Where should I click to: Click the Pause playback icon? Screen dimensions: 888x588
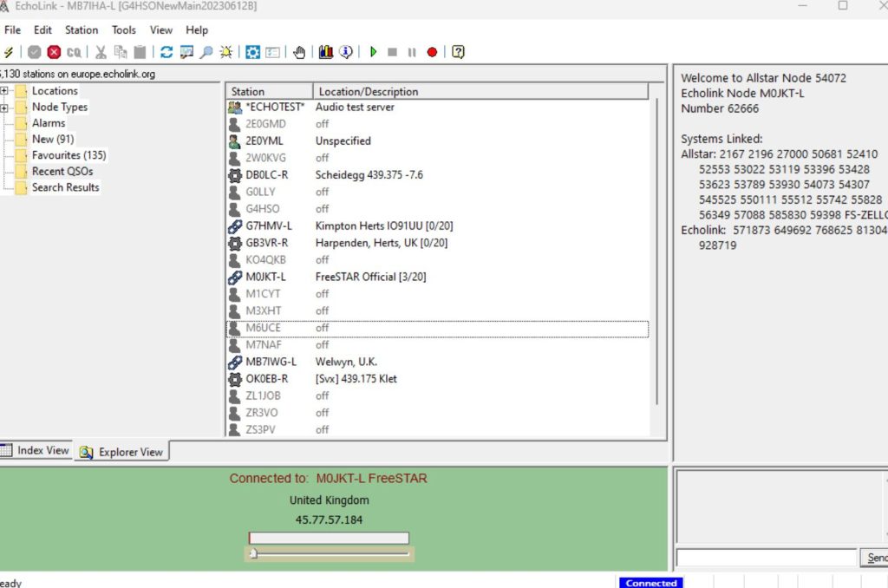(x=412, y=52)
